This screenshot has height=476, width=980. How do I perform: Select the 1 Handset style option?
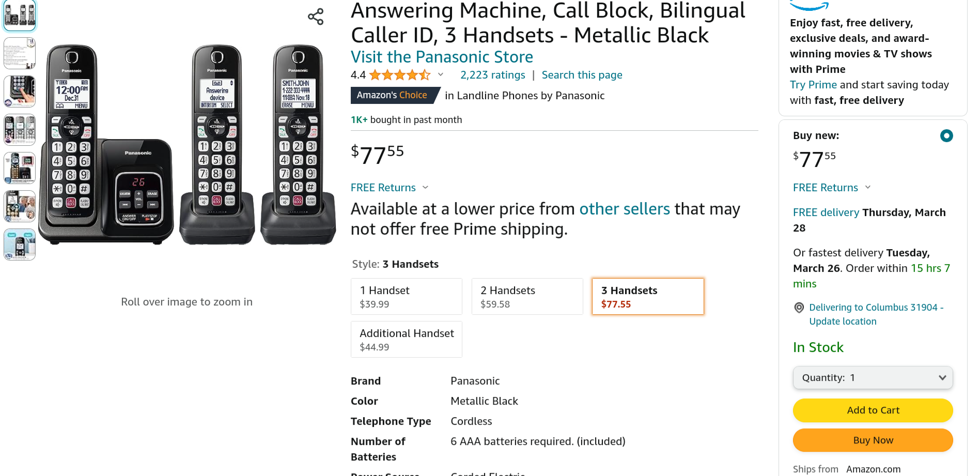point(406,296)
